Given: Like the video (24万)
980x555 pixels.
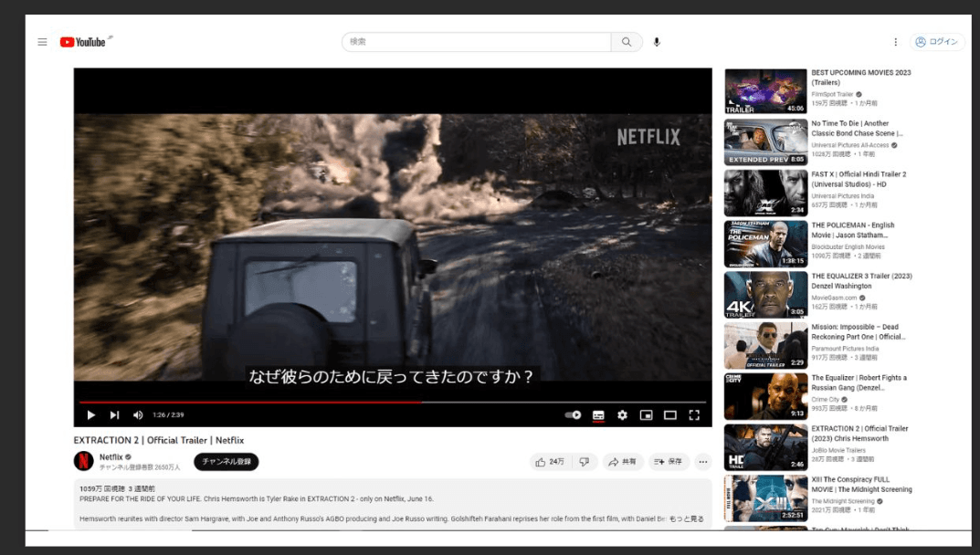Looking at the screenshot, I should click(x=550, y=462).
